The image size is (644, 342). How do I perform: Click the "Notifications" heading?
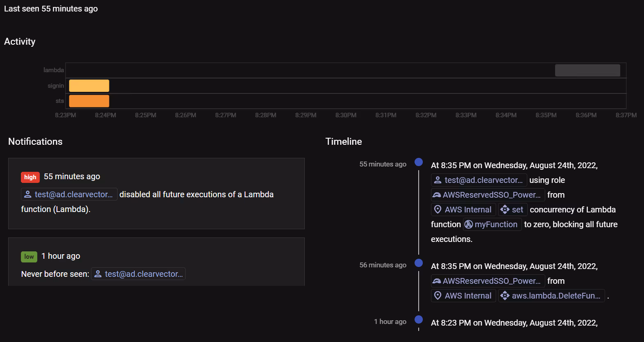35,141
